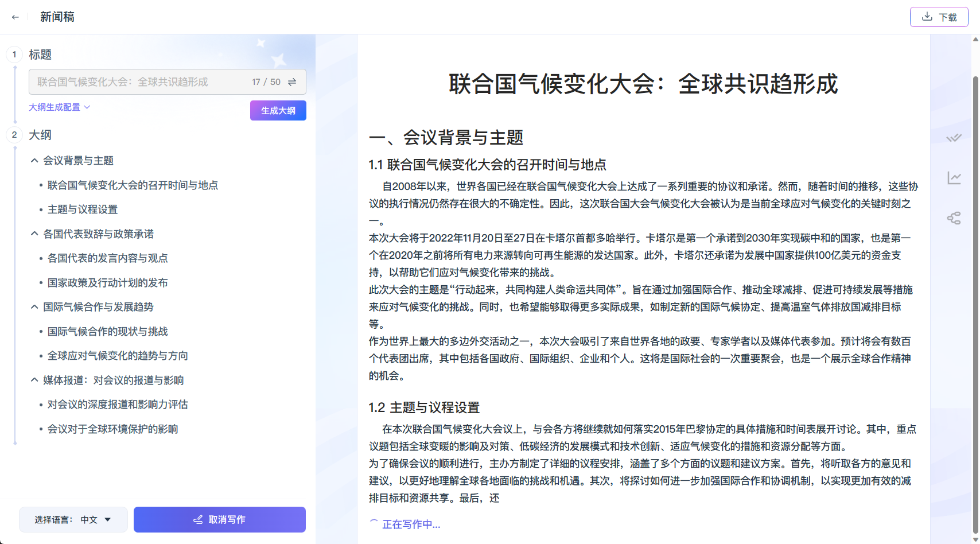980x544 pixels.
Task: Select outline item 会议对于全球环境保护的影响
Action: [x=112, y=429]
